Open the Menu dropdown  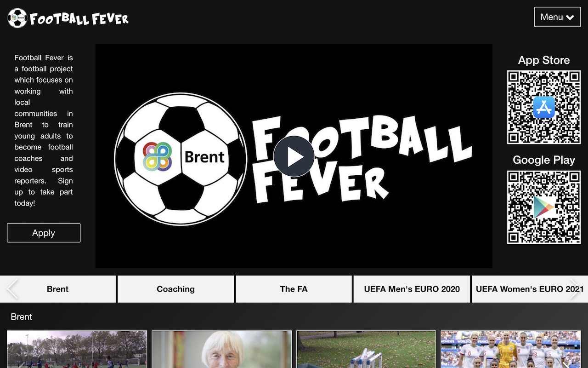coord(557,17)
